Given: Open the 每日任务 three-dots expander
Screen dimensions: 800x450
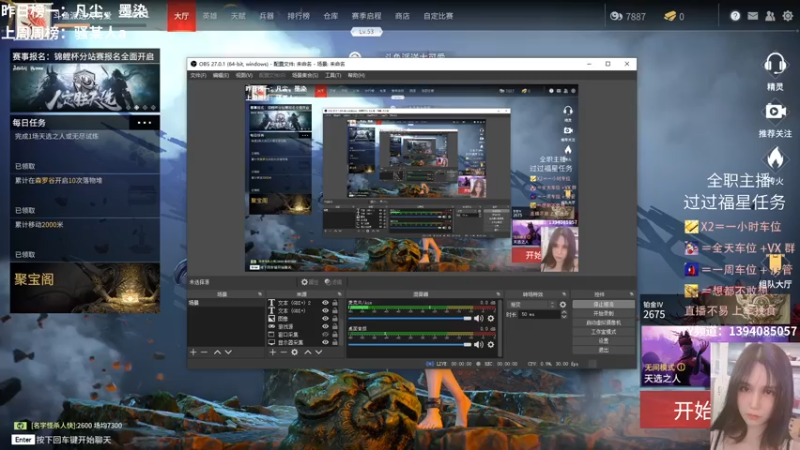Looking at the screenshot, I should pyautogui.click(x=144, y=122).
